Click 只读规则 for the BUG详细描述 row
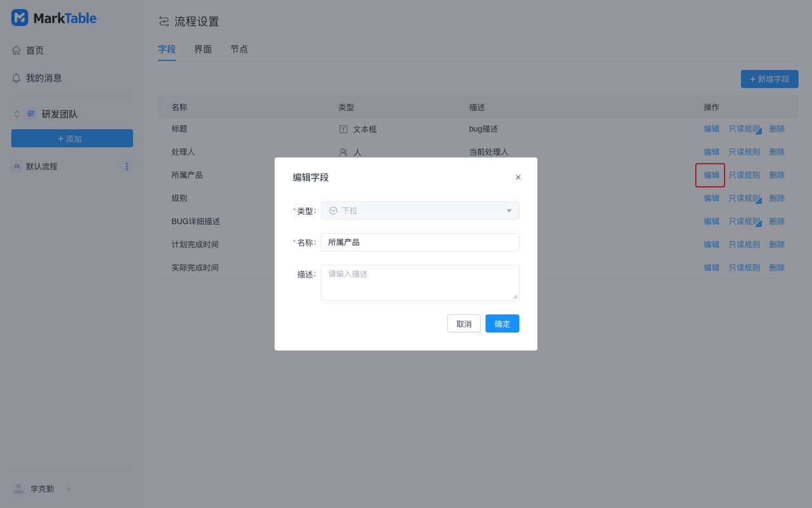Image resolution: width=812 pixels, height=508 pixels. point(744,222)
